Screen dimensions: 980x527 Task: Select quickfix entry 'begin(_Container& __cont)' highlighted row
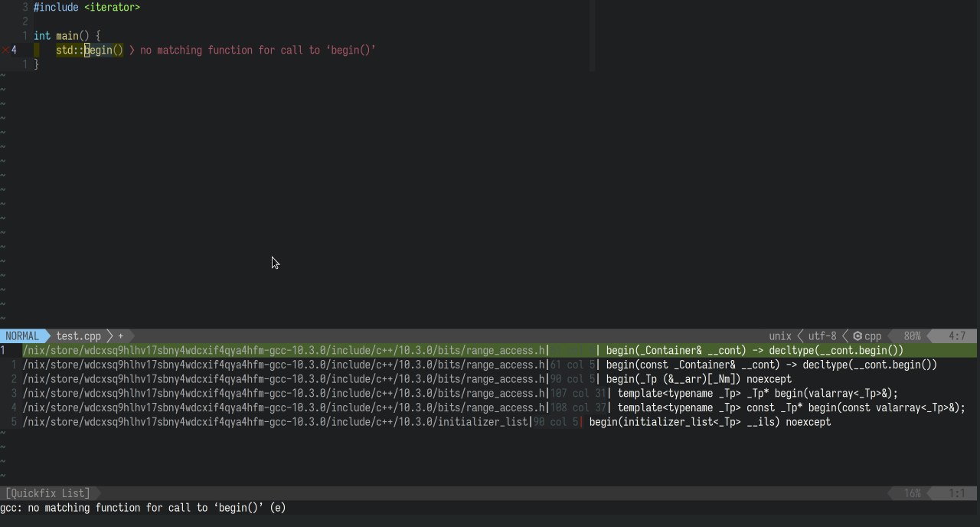(x=490, y=351)
